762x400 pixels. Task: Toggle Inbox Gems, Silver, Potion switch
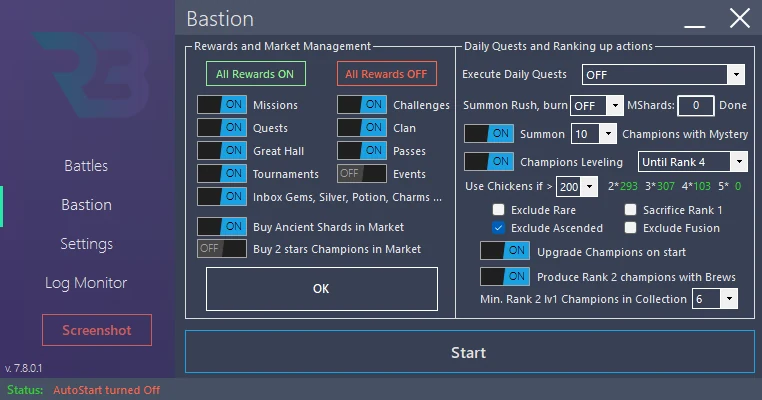coord(222,196)
